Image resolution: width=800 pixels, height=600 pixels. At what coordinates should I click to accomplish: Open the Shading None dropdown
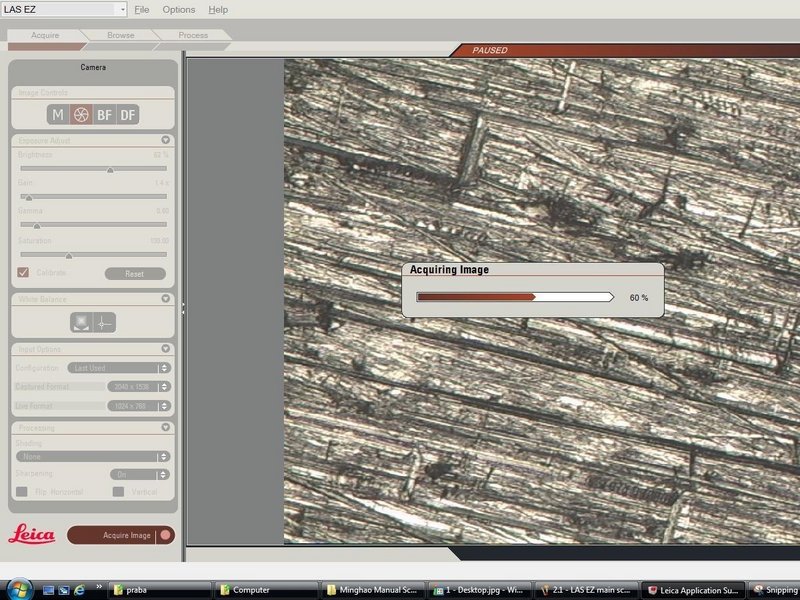coord(93,457)
